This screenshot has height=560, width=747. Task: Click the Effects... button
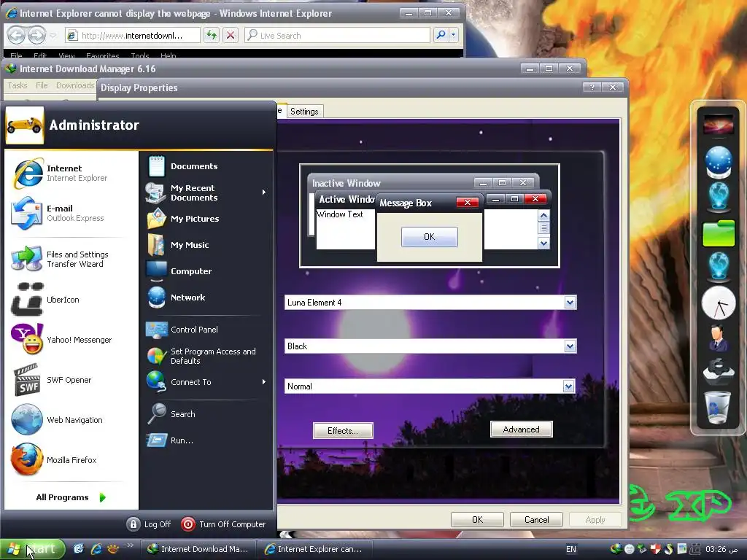pos(343,430)
